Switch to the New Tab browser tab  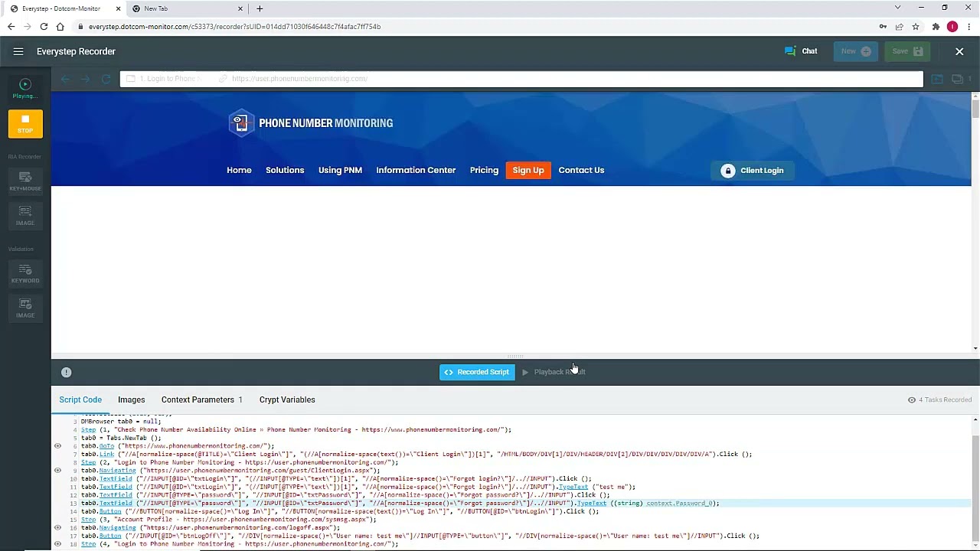pos(187,8)
